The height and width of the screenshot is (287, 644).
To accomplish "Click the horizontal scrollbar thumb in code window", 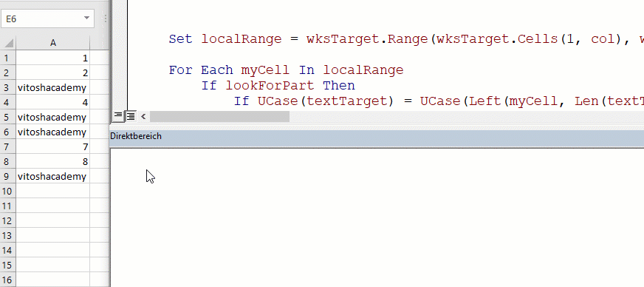I will 219,116.
